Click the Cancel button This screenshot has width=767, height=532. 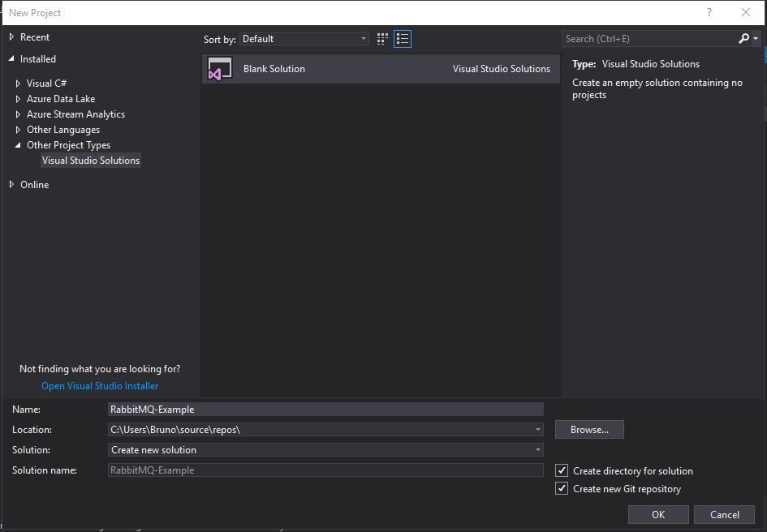tap(725, 514)
